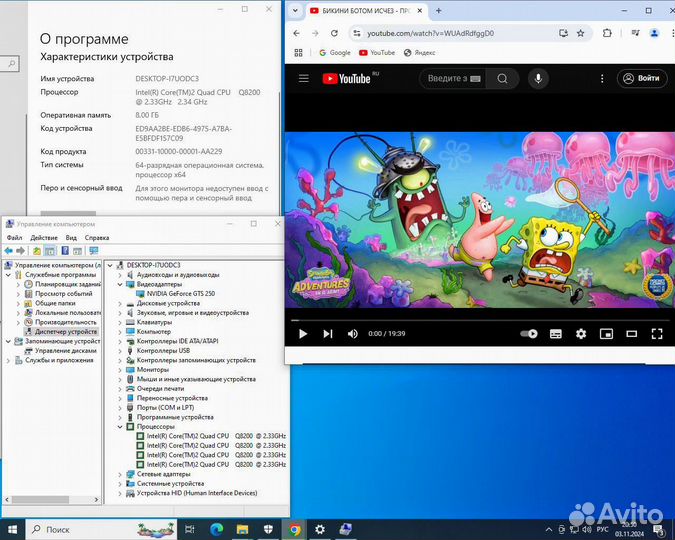Viewport: 675px width, 540px height.
Task: Open a new Chrome tab
Action: point(439,11)
